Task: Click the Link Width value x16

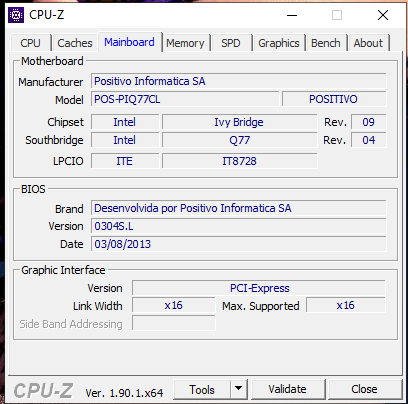Action: (x=174, y=305)
